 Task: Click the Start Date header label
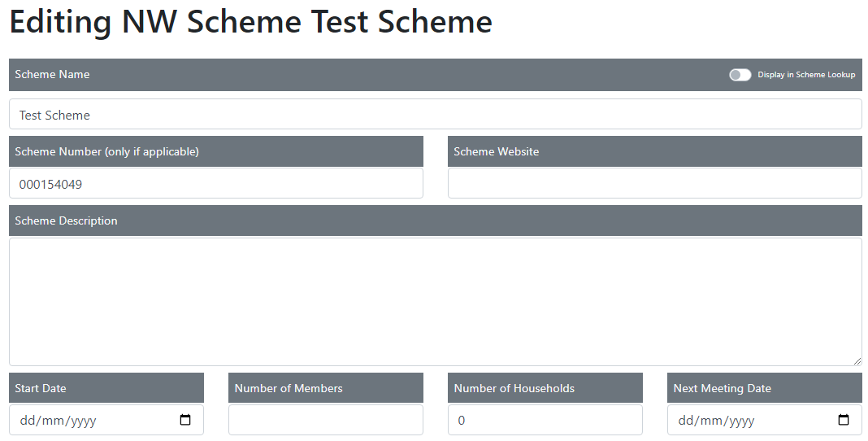tap(41, 388)
